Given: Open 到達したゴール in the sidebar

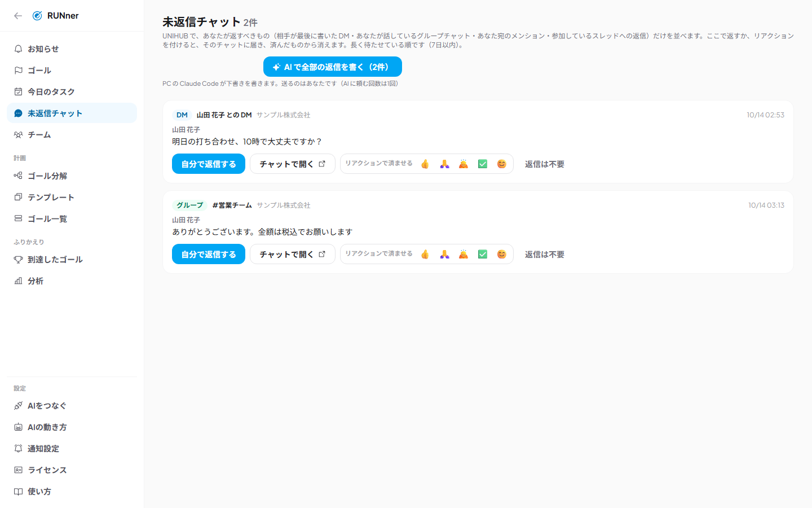Looking at the screenshot, I should [x=72, y=259].
